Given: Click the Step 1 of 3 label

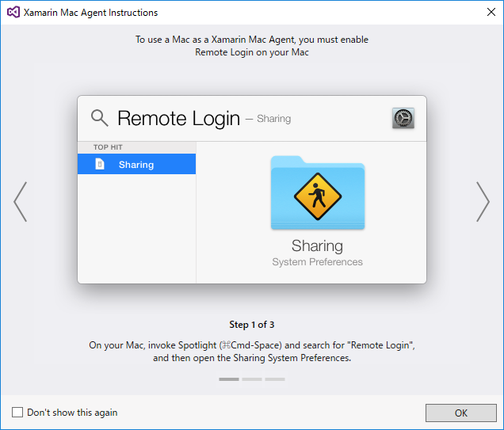Looking at the screenshot, I should pyautogui.click(x=252, y=325).
